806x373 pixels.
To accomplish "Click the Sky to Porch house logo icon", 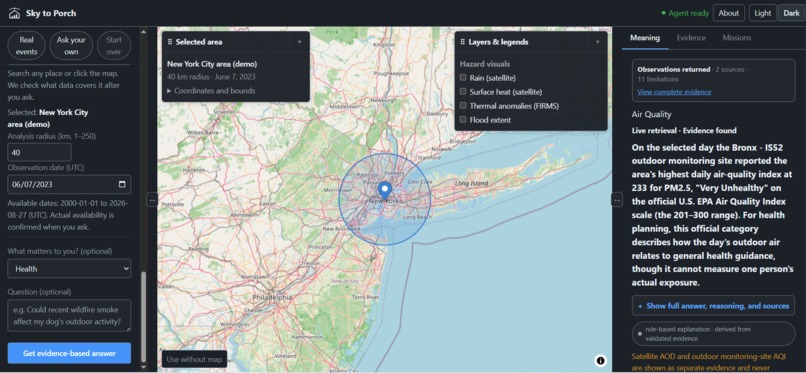I will (x=14, y=13).
